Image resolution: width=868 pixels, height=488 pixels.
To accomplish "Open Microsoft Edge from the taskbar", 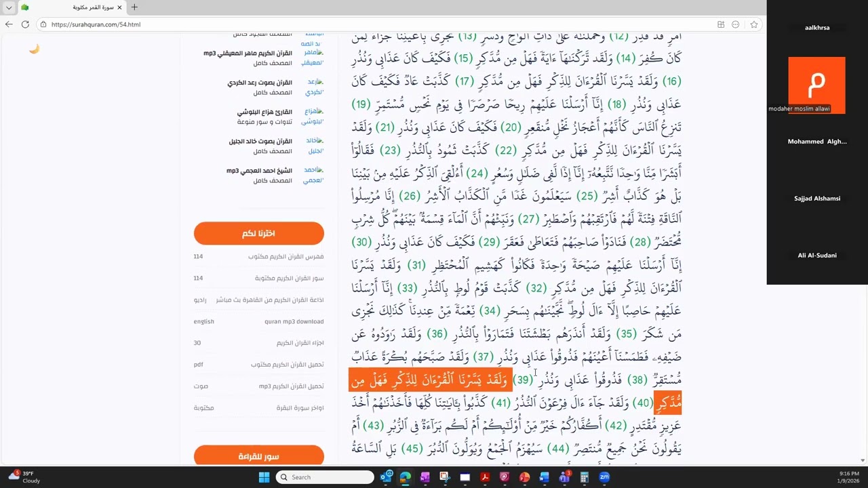I will (x=406, y=477).
